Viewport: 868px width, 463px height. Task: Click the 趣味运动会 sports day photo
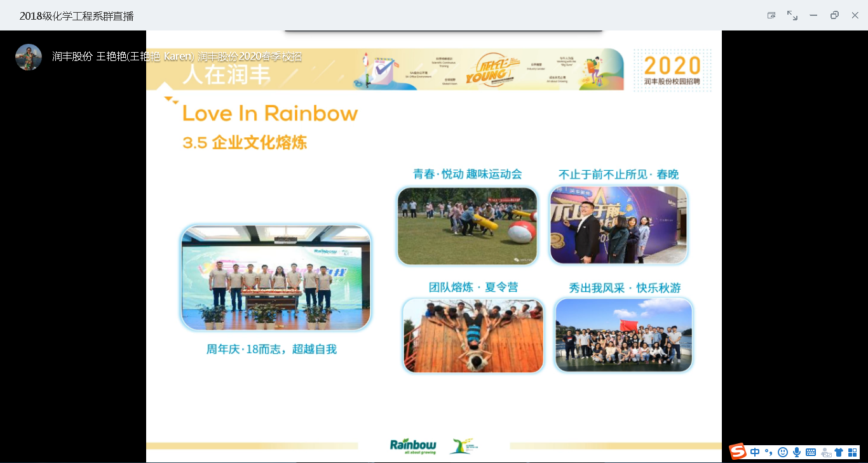tap(467, 226)
